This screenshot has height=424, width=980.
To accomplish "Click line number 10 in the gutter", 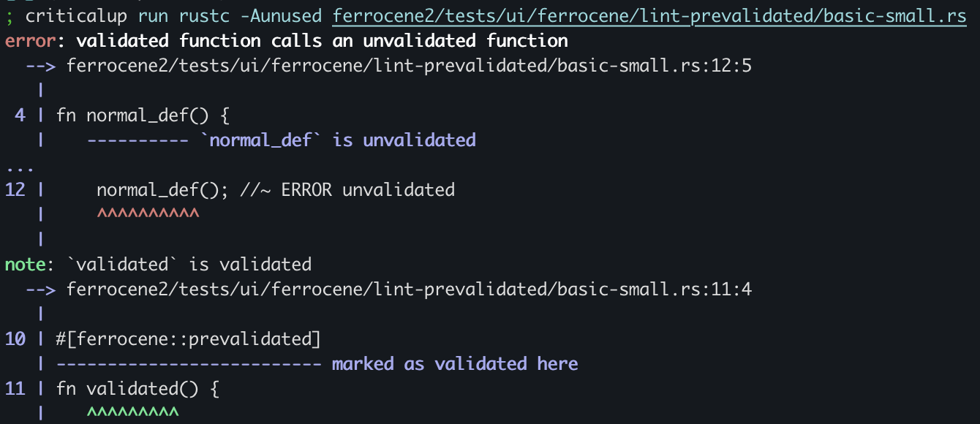I will (15, 339).
